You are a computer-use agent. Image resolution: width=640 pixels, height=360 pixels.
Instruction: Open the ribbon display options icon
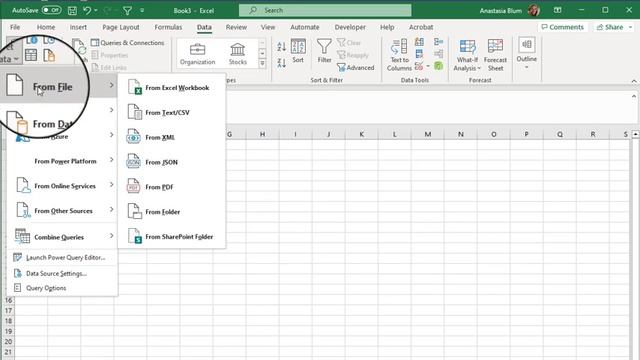[557, 10]
